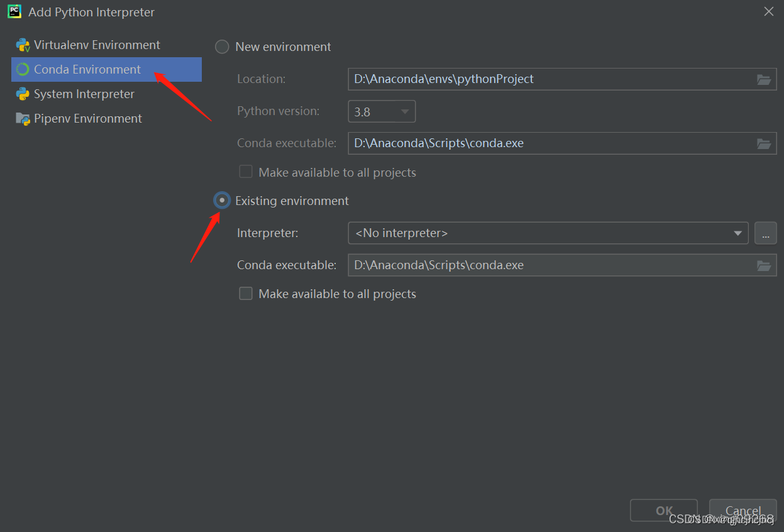
Task: Click the Cancel button
Action: pos(743,511)
